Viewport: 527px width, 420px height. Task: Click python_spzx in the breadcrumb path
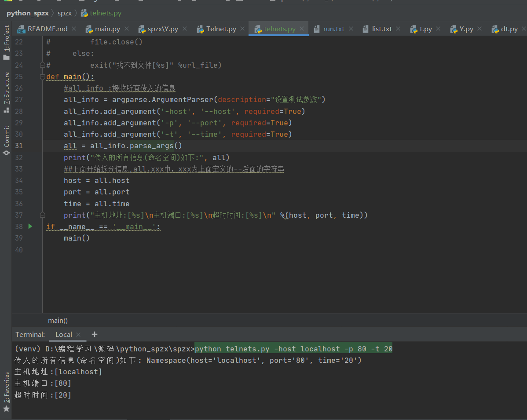(x=28, y=13)
